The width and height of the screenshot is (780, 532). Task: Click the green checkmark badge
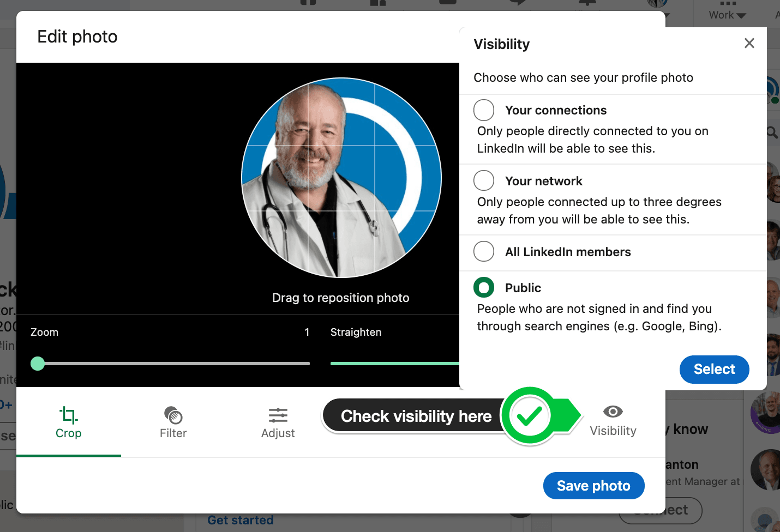(529, 416)
